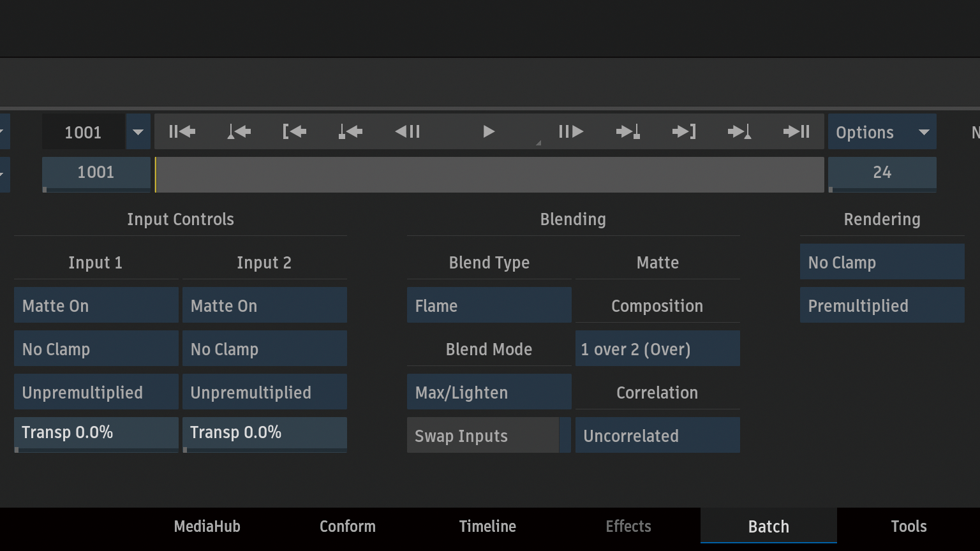Open Uncorrelated correlation dropdown

point(658,436)
